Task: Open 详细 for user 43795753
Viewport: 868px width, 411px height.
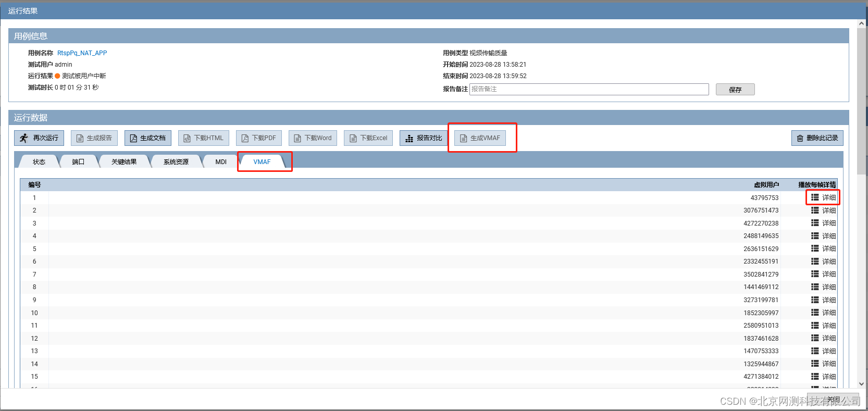Action: coord(823,197)
